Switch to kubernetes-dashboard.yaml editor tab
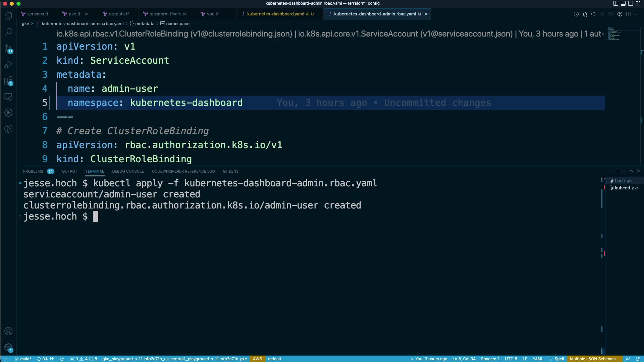 (275, 14)
